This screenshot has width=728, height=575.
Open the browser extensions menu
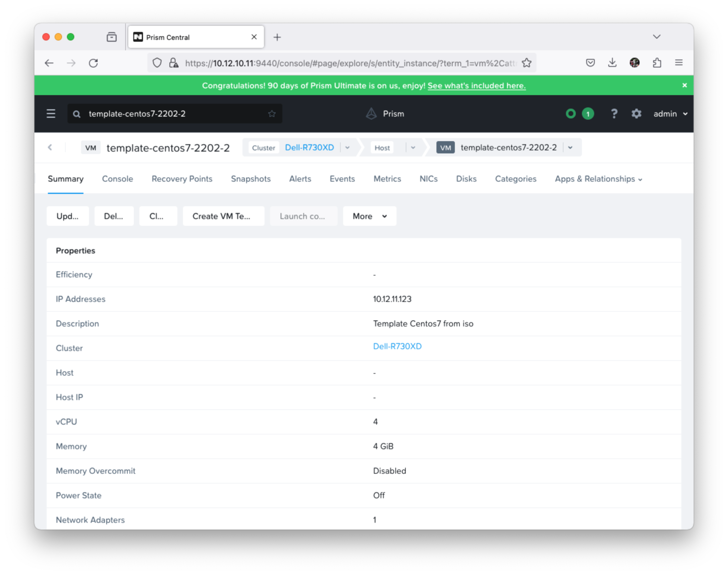click(656, 63)
